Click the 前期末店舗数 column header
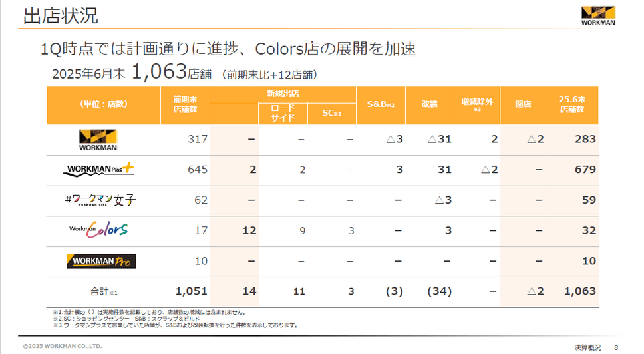 coord(185,104)
